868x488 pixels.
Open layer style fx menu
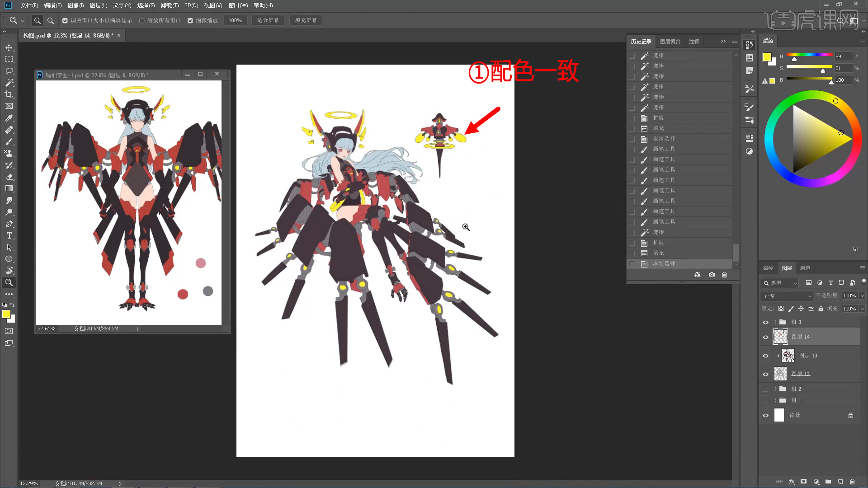[792, 482]
